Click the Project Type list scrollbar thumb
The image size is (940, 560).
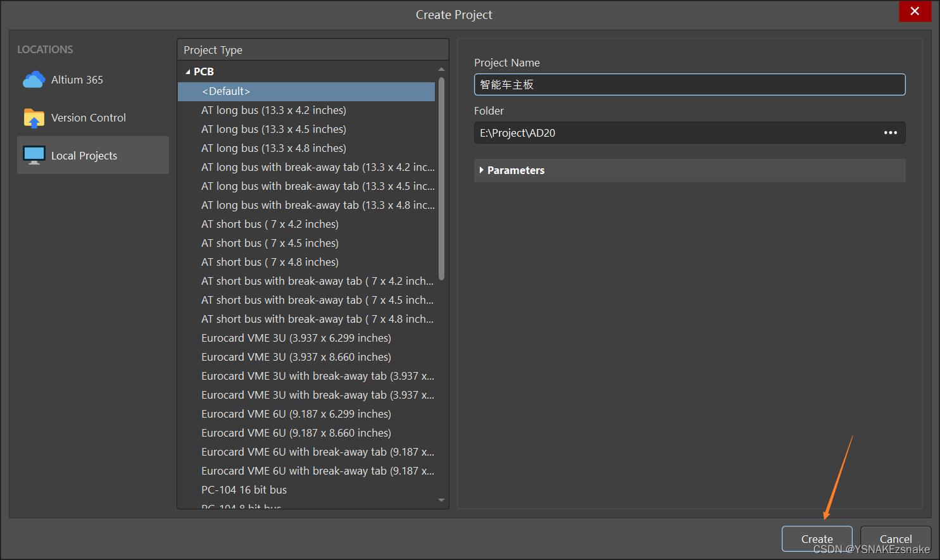tap(441, 178)
